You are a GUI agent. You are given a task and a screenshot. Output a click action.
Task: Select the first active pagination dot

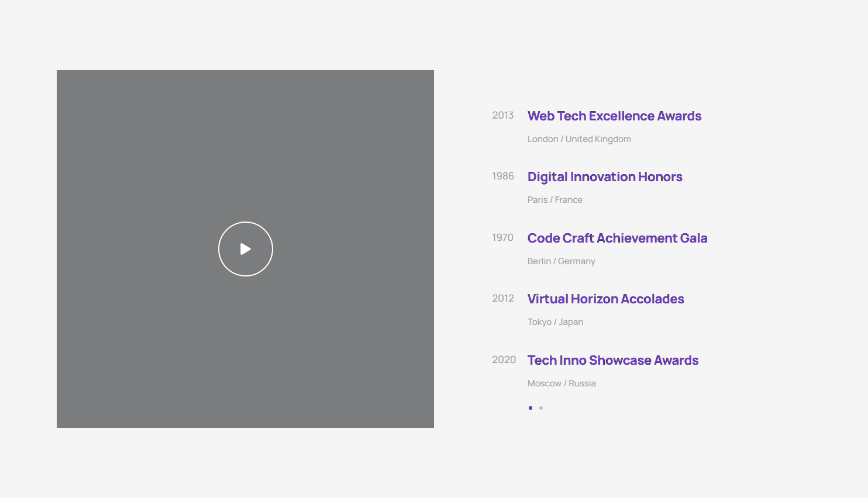click(531, 408)
